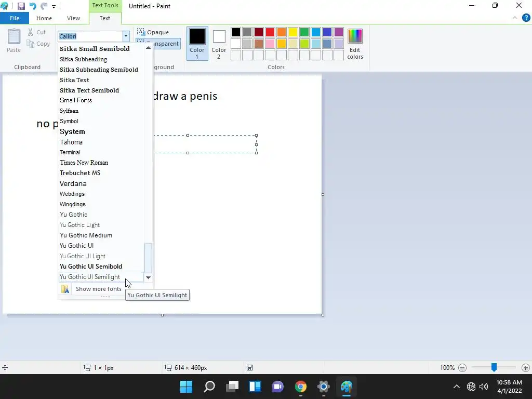Open Task View on taskbar
Image resolution: width=532 pixels, height=399 pixels.
point(232,387)
